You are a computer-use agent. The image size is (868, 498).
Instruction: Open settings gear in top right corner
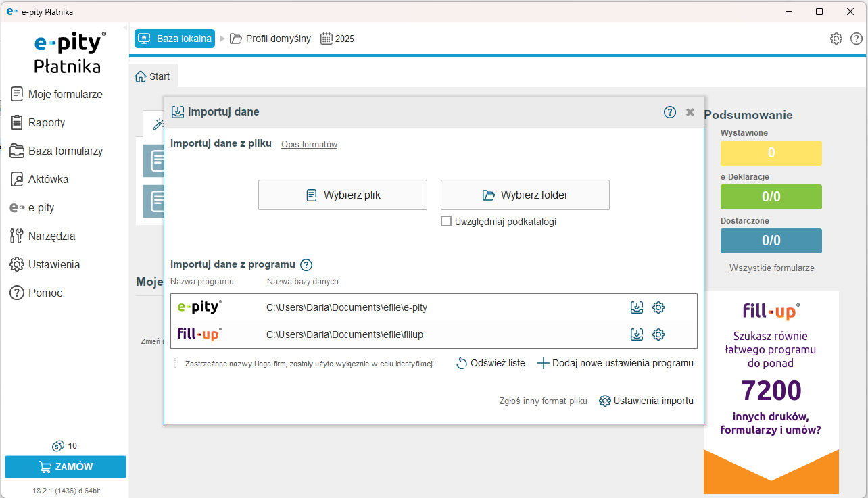point(836,39)
